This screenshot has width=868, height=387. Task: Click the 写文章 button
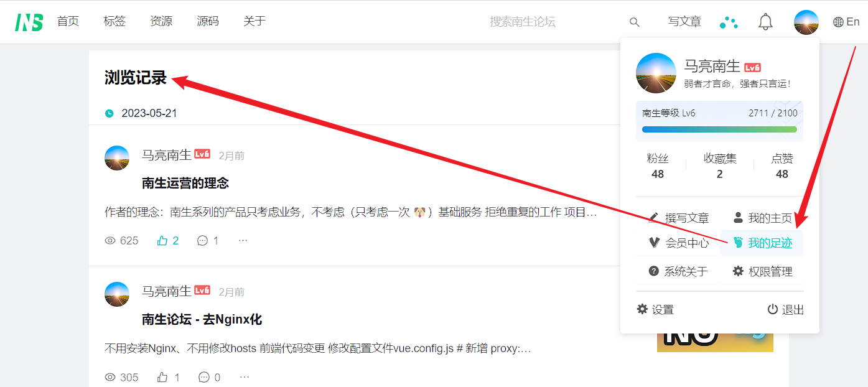point(684,22)
